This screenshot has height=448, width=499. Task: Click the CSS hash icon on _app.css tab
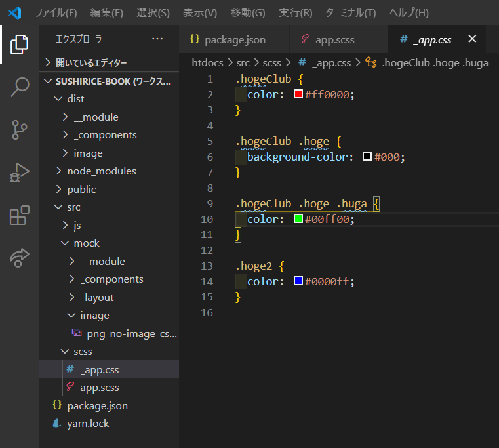(x=404, y=39)
